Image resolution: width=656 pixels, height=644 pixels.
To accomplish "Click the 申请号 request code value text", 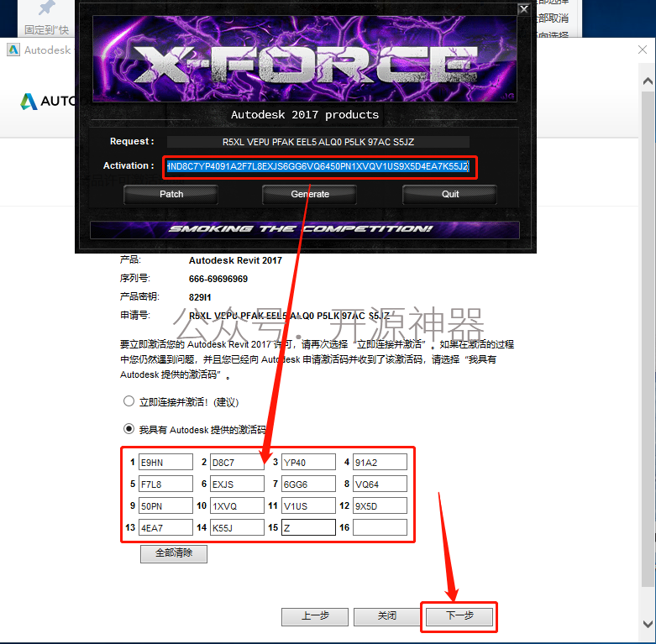I will [x=289, y=316].
